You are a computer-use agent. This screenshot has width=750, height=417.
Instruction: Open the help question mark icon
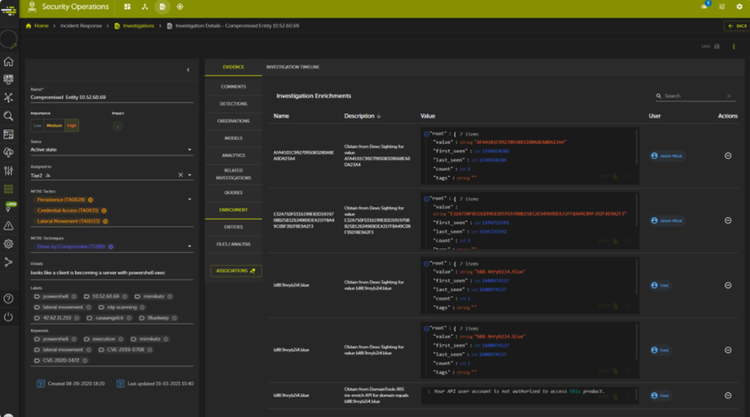[9, 299]
